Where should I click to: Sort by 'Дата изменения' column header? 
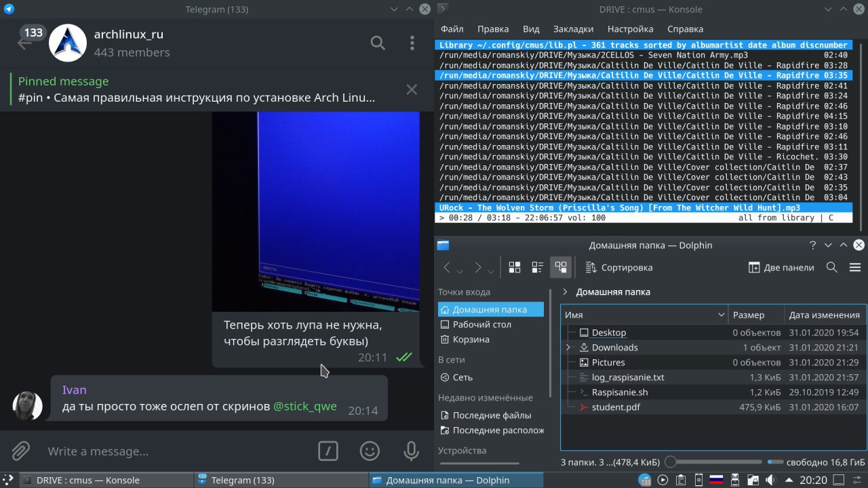pos(825,315)
